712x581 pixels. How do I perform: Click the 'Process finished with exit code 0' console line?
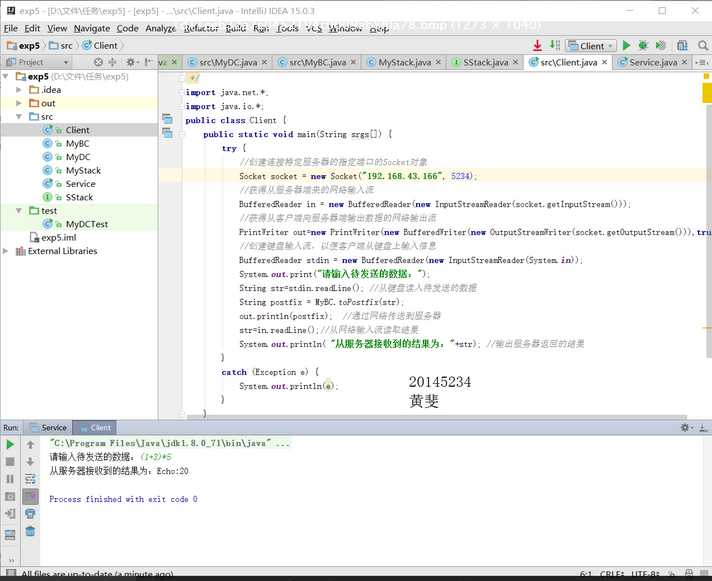(123, 499)
